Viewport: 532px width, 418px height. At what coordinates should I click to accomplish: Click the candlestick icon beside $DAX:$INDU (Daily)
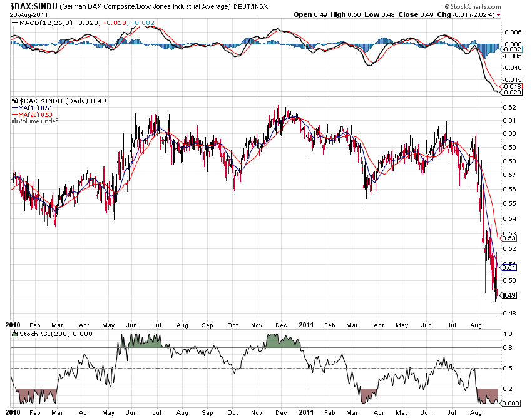click(x=16, y=101)
